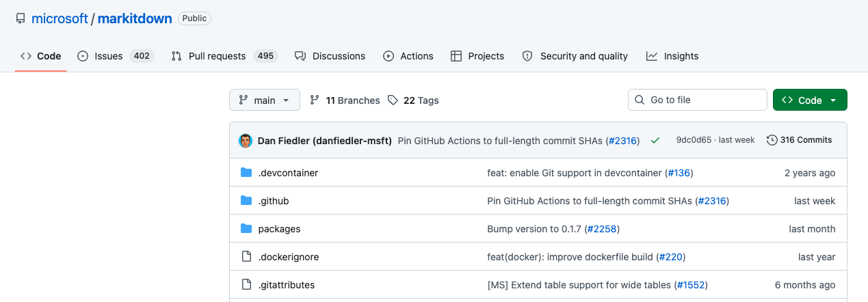Viewport: 868px width, 302px height.
Task: Open the Actions tab
Action: pos(408,56)
